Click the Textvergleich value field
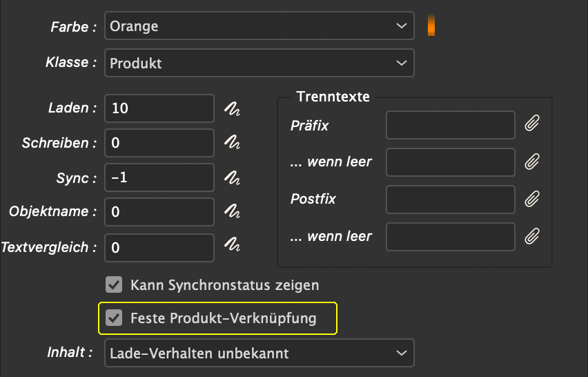The image size is (588, 377). [159, 248]
